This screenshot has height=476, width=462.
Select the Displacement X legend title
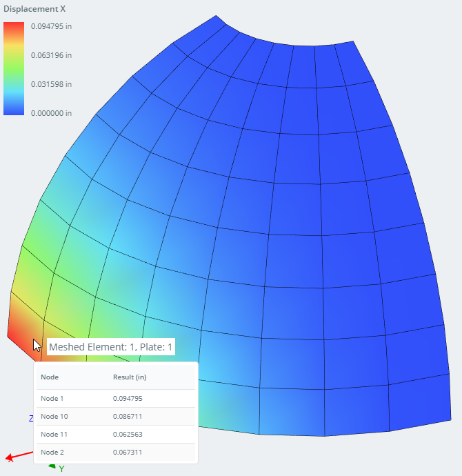34,9
